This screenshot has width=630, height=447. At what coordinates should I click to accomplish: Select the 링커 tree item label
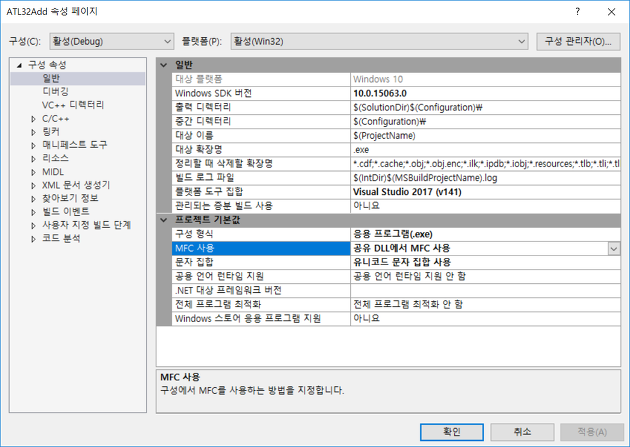(51, 131)
